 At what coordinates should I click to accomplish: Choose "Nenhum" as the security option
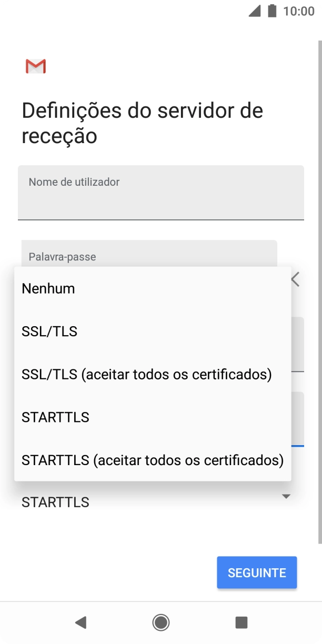click(x=48, y=288)
